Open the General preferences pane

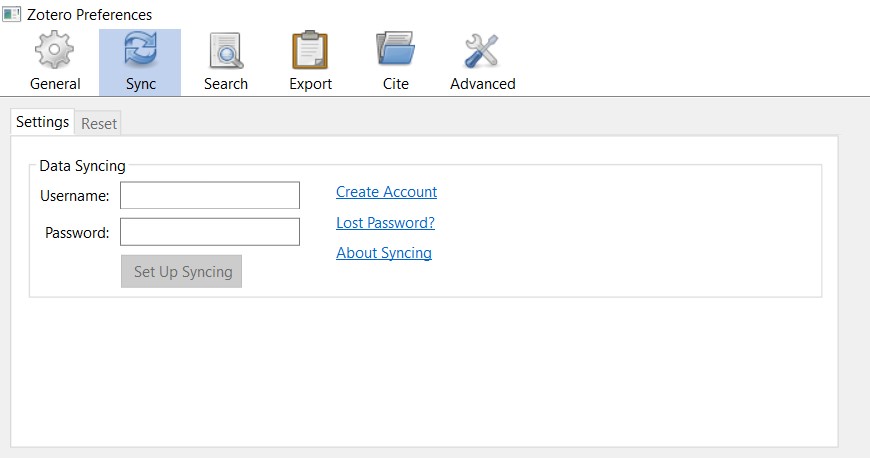(55, 62)
